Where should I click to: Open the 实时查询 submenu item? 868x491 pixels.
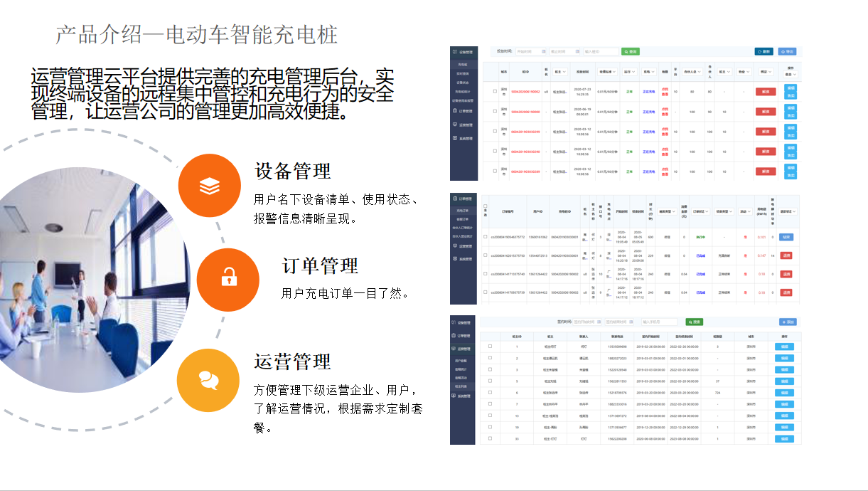(x=464, y=73)
